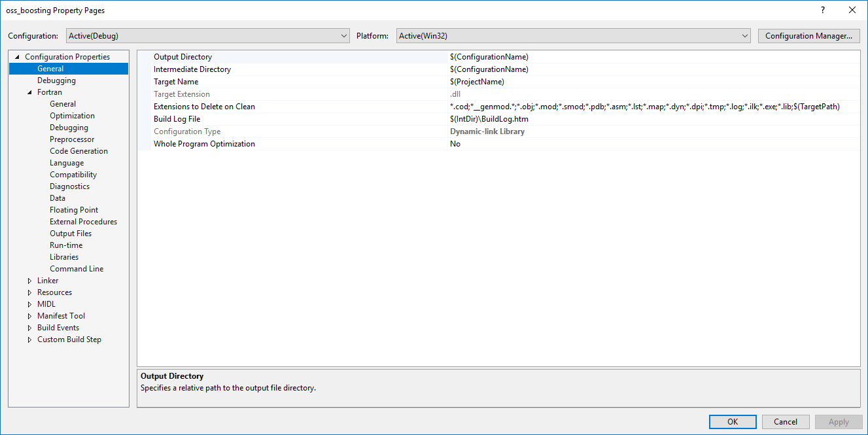Click the Configuration Manager button
Image resolution: width=868 pixels, height=435 pixels.
click(x=808, y=36)
